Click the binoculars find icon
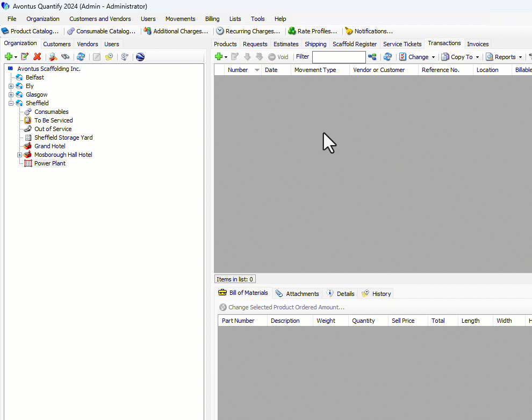 pos(66,57)
